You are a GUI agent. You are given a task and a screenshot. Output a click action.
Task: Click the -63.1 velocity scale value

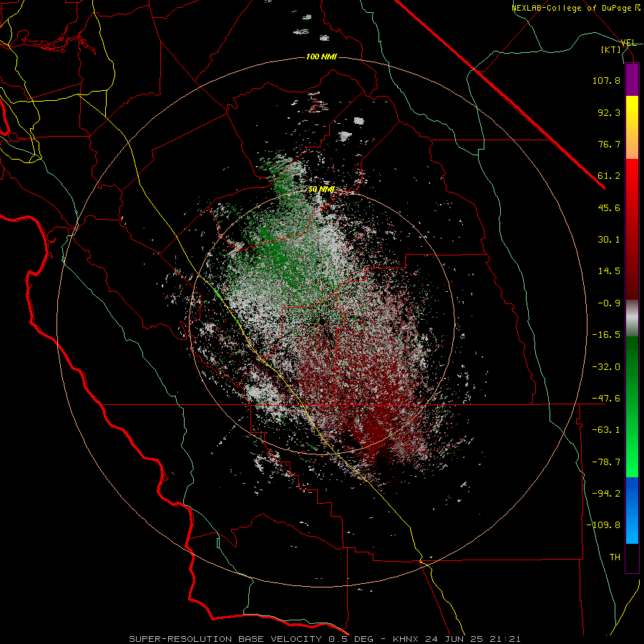coord(606,430)
